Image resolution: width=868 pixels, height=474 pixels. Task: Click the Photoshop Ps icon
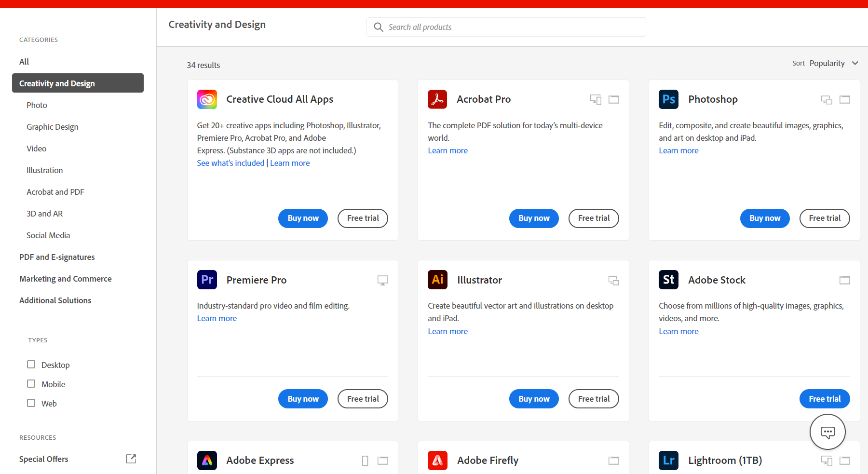pyautogui.click(x=668, y=99)
